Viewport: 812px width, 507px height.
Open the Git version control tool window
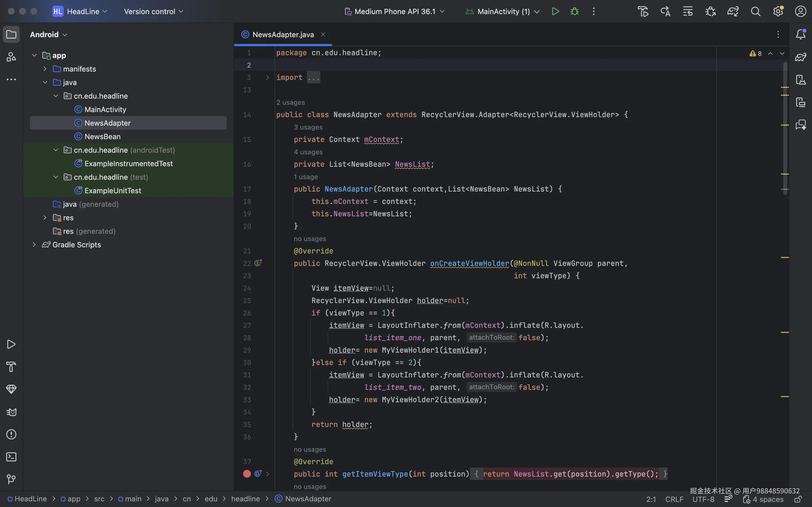click(x=11, y=479)
